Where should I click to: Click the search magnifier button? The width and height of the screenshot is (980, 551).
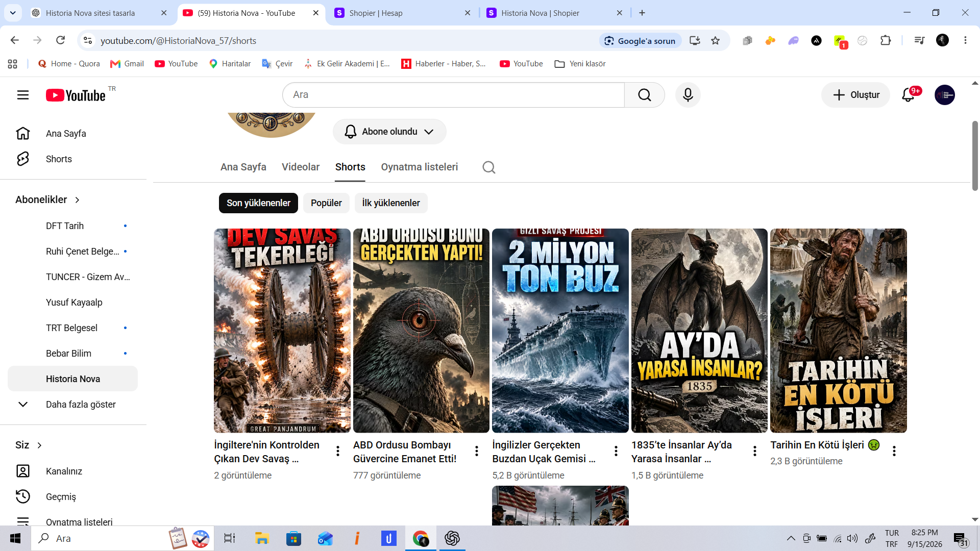(644, 95)
